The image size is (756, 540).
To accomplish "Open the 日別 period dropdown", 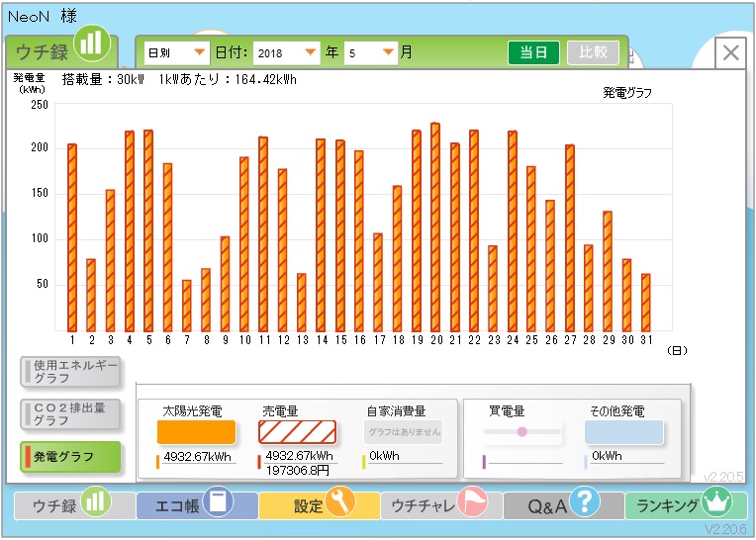I will pyautogui.click(x=176, y=52).
